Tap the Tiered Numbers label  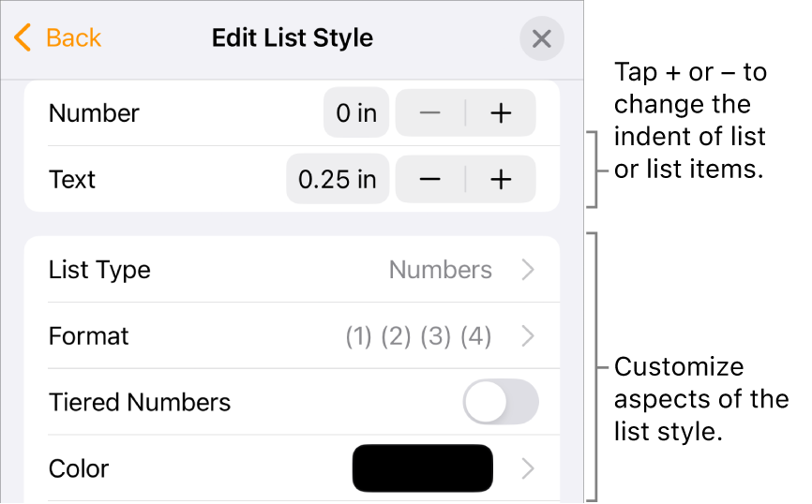click(x=140, y=403)
